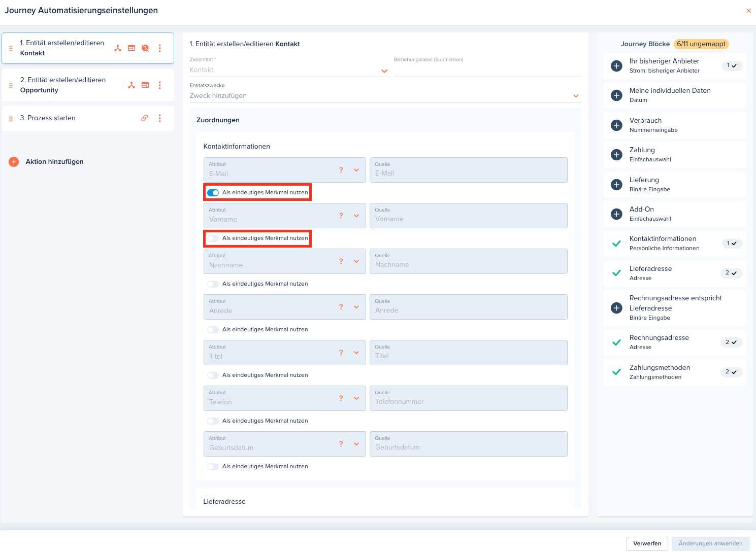Click question mark help in Telefon attribute
The height and width of the screenshot is (553, 756).
(341, 398)
